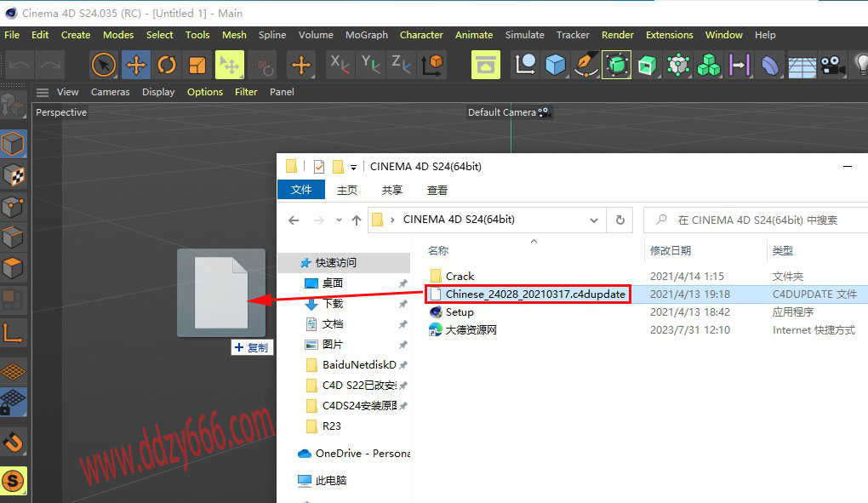This screenshot has width=868, height=503.
Task: Open Explorer recent locations dropdown
Action: [x=339, y=220]
